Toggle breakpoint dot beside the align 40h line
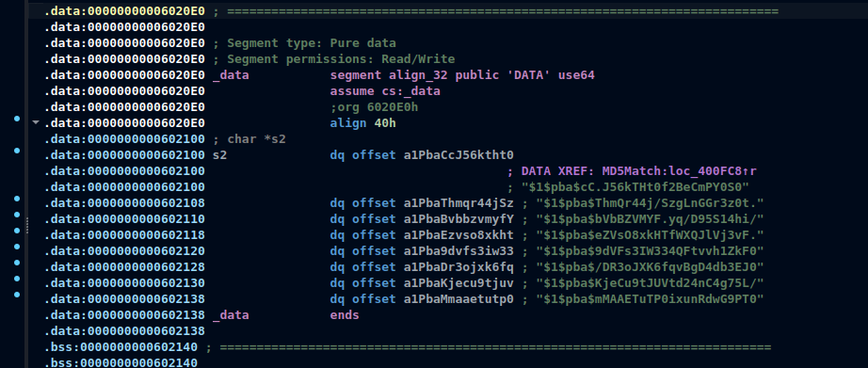This screenshot has width=868, height=368. coord(17,119)
